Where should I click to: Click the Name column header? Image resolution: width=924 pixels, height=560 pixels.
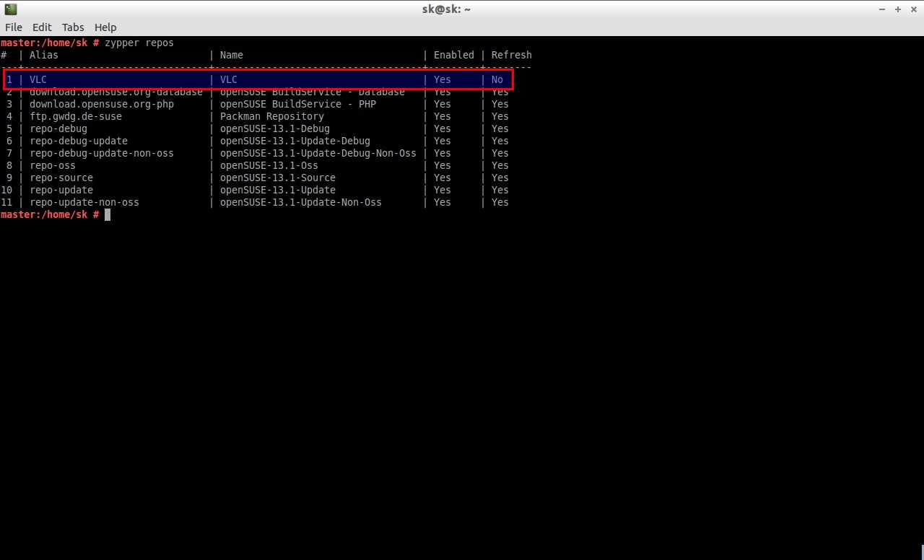click(x=232, y=55)
